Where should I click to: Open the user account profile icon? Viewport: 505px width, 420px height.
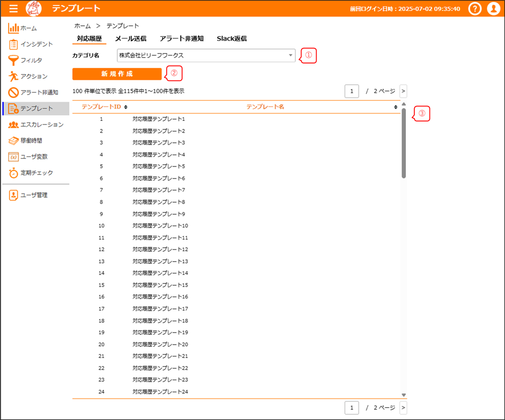point(493,8)
